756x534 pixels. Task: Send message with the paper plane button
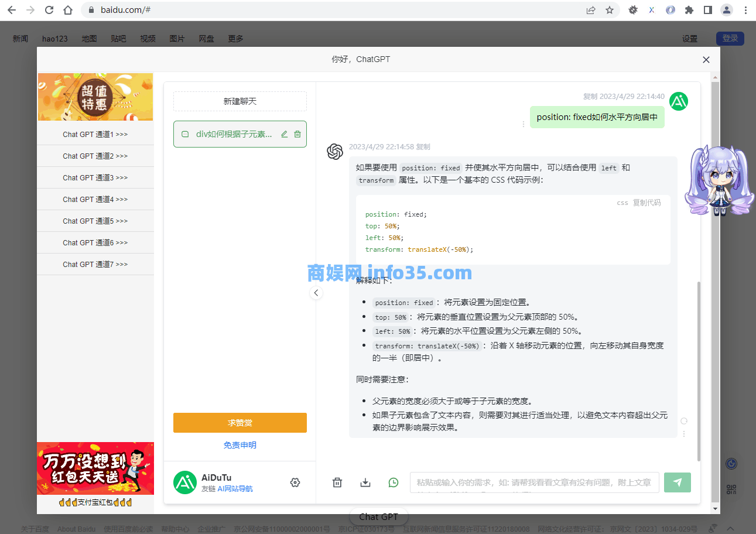(x=678, y=482)
